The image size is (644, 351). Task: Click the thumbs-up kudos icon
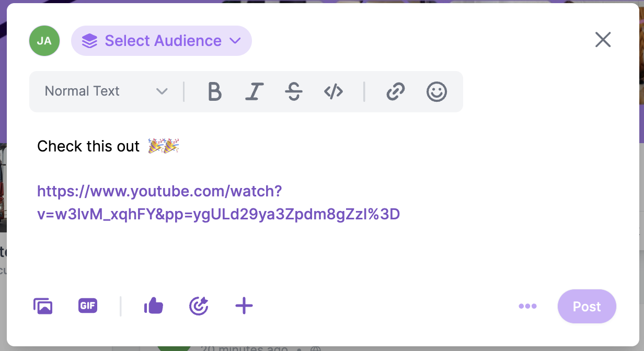[x=154, y=306]
